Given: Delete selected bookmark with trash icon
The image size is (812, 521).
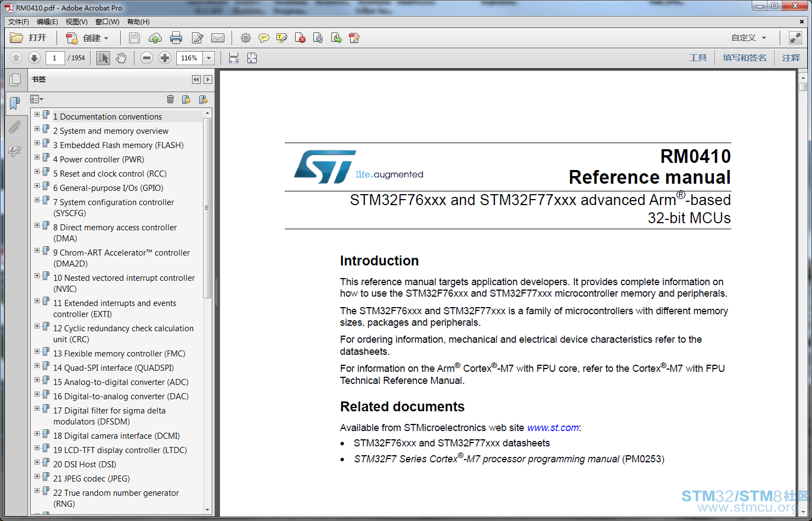Looking at the screenshot, I should [x=171, y=99].
